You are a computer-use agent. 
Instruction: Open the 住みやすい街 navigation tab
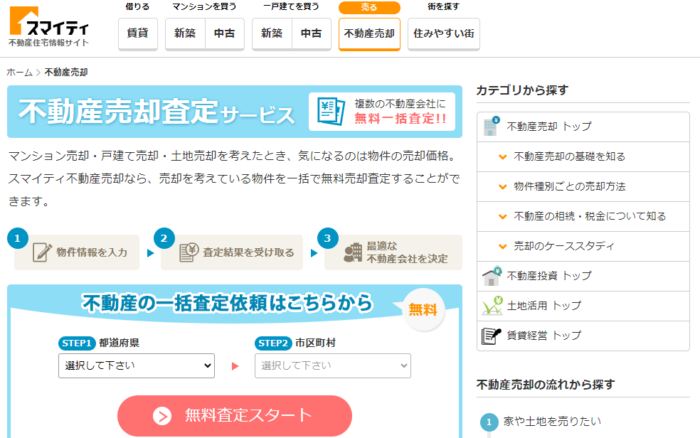coord(444,33)
